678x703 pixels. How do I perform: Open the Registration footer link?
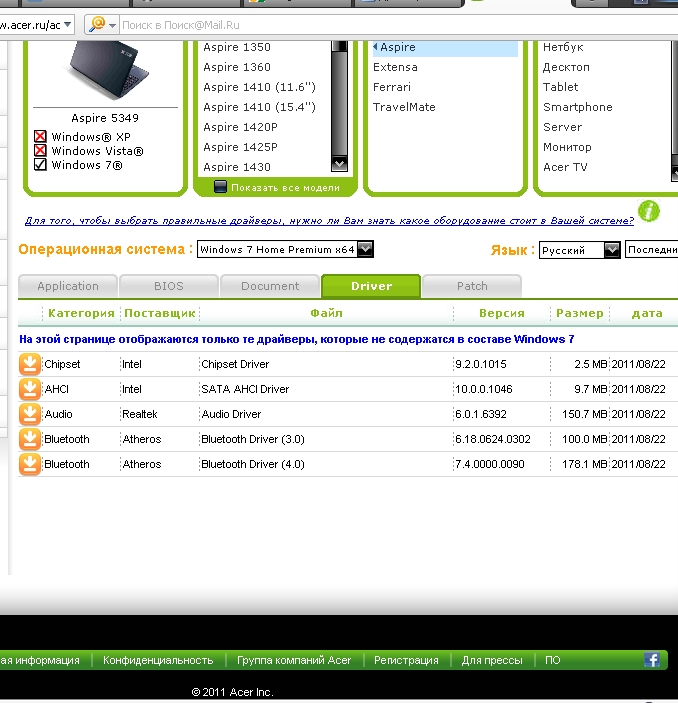(x=406, y=660)
